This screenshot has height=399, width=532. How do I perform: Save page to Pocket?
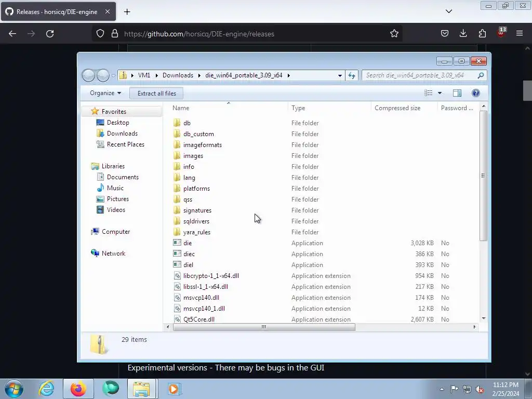point(445,33)
